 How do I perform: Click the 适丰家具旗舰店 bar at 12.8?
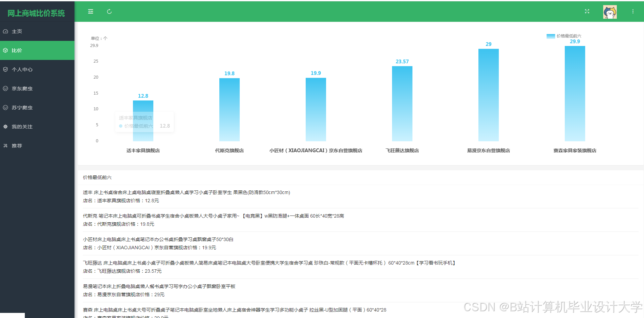click(143, 121)
